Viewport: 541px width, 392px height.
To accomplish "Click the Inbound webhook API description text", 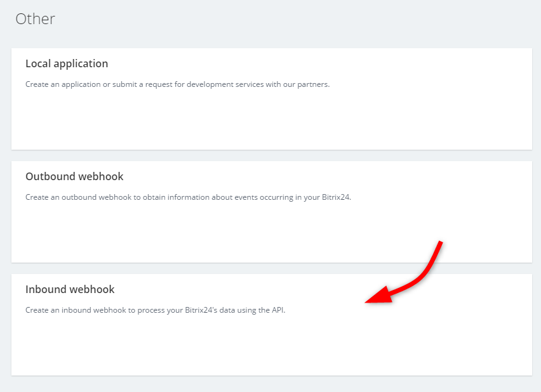I will [155, 310].
